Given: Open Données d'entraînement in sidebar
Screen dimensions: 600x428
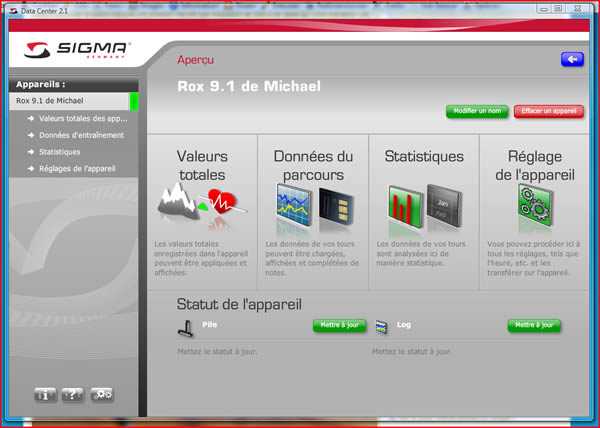Looking at the screenshot, I should (81, 135).
